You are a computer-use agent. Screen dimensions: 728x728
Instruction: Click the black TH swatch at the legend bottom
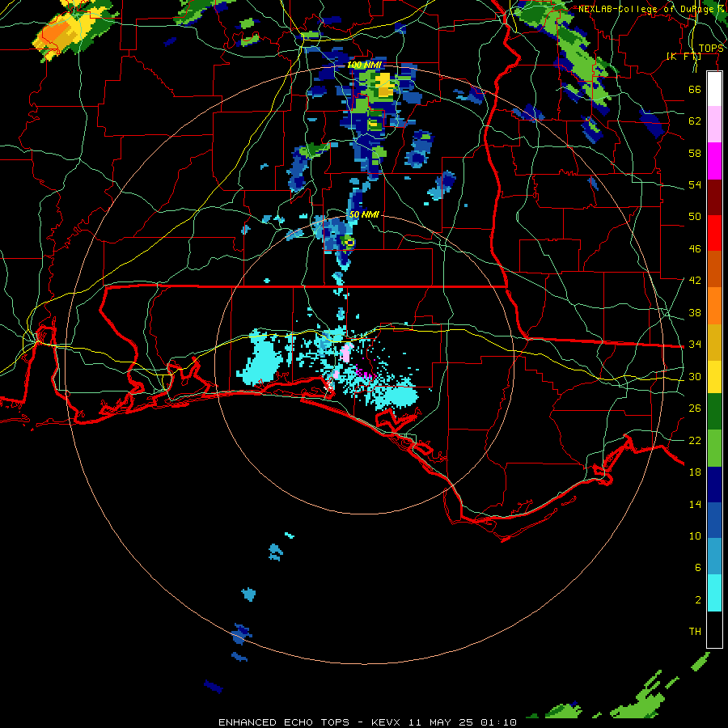tap(714, 629)
